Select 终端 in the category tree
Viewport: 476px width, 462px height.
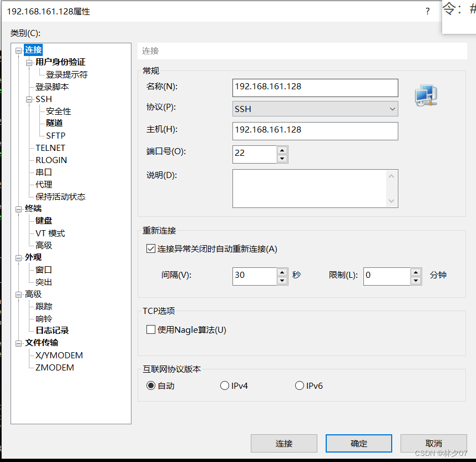(33, 209)
